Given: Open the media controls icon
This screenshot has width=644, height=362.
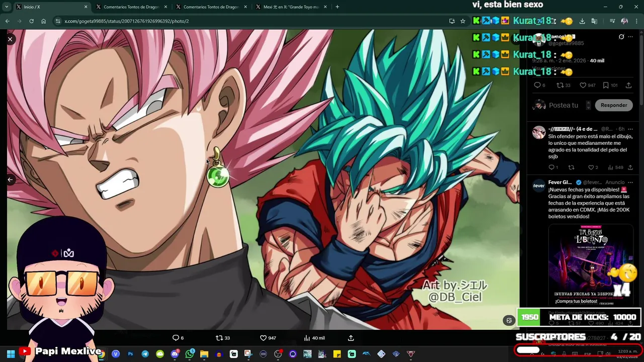Looking at the screenshot, I should coord(612,21).
